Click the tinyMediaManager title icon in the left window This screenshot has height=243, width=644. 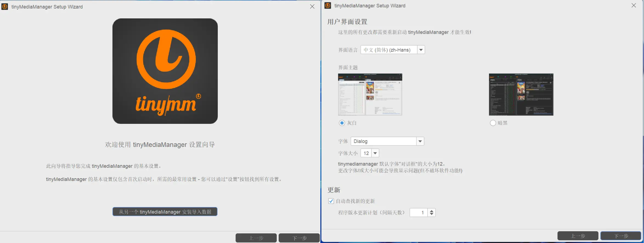5,7
